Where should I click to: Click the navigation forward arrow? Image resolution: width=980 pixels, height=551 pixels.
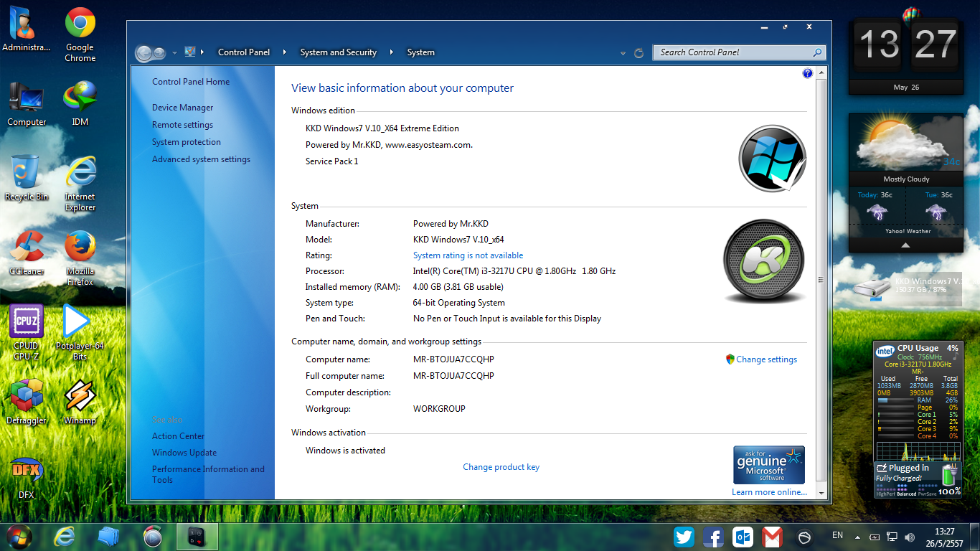pos(159,53)
